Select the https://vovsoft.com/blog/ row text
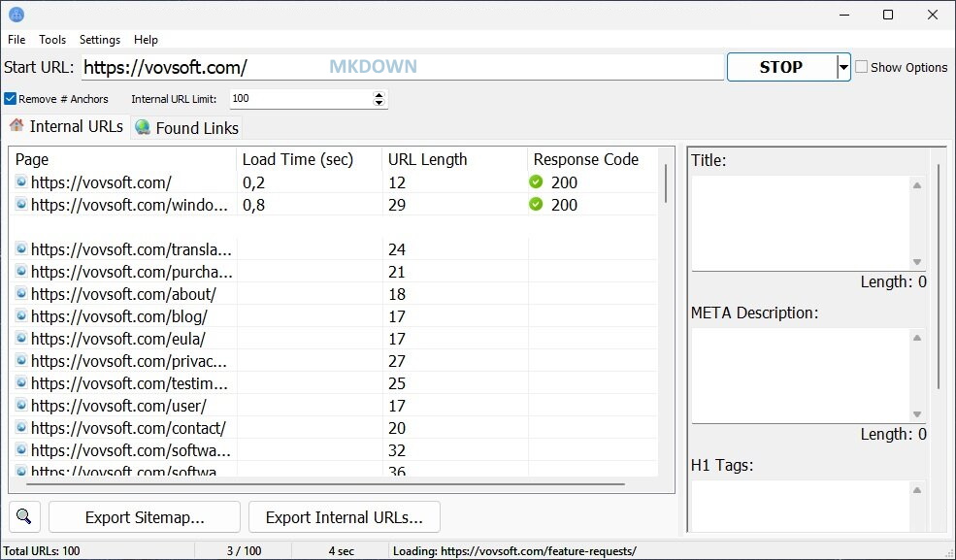This screenshot has height=560, width=956. pos(119,316)
